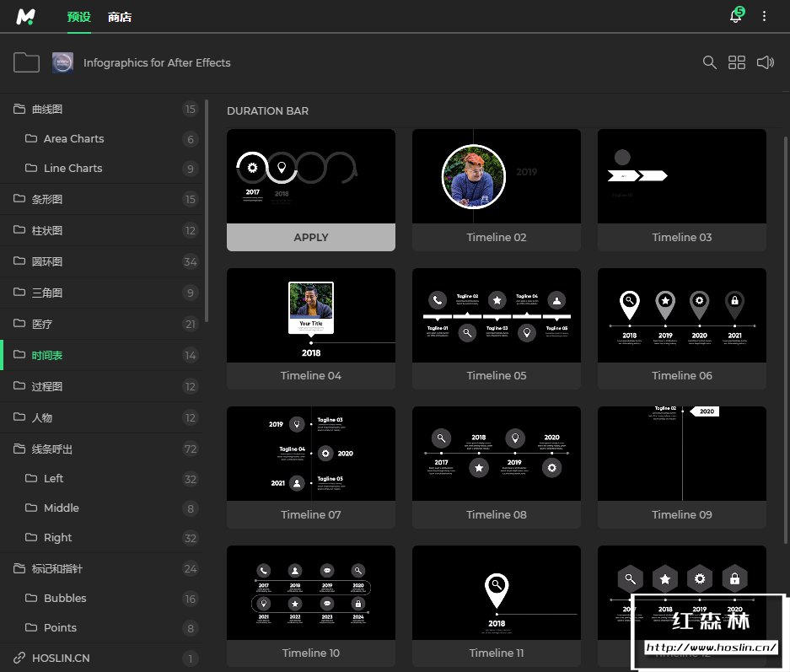Select the Timeline 11 preset thumbnail
The image size is (790, 672).
[497, 593]
